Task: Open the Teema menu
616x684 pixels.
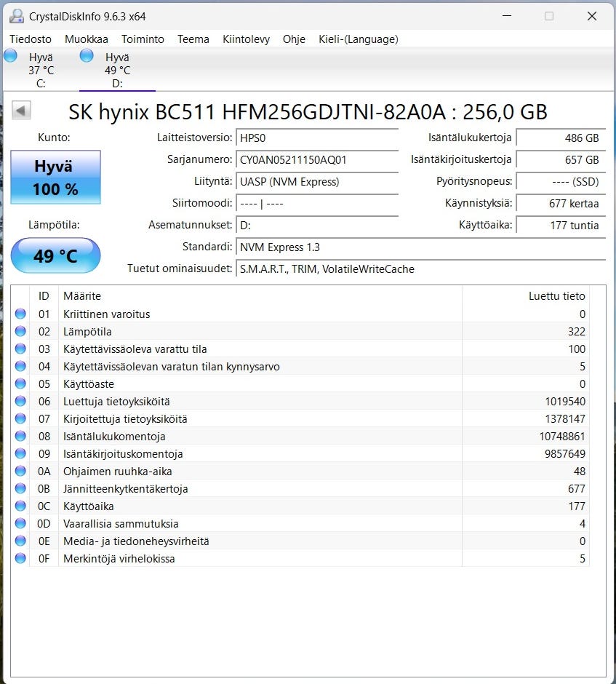Action: [x=193, y=39]
